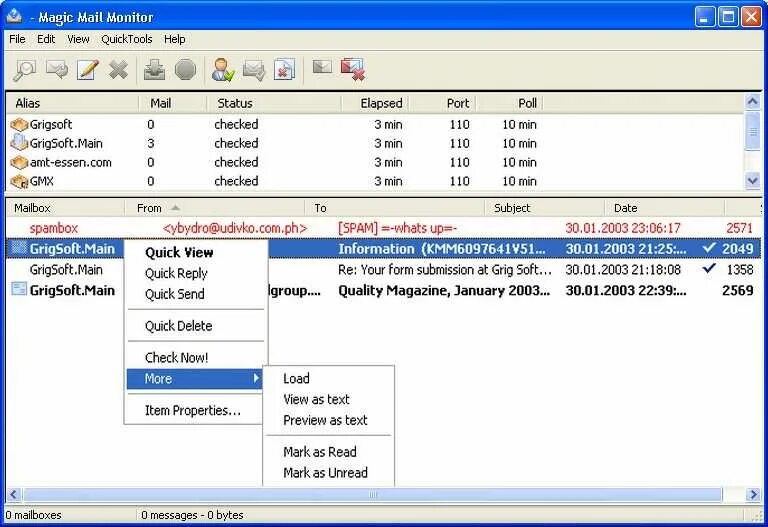
Task: Click the gray octagon stop icon
Action: click(x=186, y=70)
